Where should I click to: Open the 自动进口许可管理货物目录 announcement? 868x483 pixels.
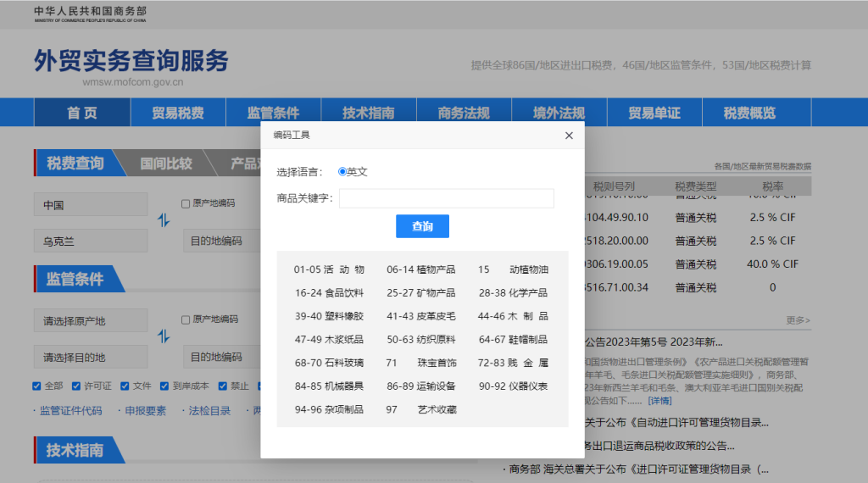pyautogui.click(x=676, y=423)
